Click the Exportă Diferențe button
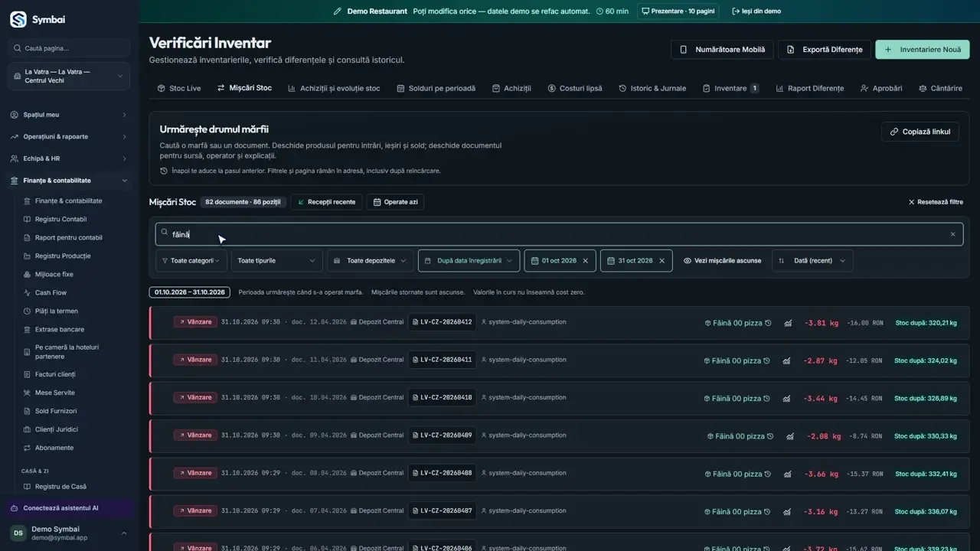 click(825, 50)
